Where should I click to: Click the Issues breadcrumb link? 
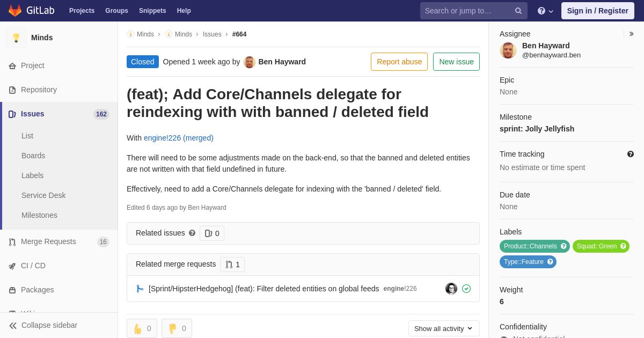coord(212,34)
